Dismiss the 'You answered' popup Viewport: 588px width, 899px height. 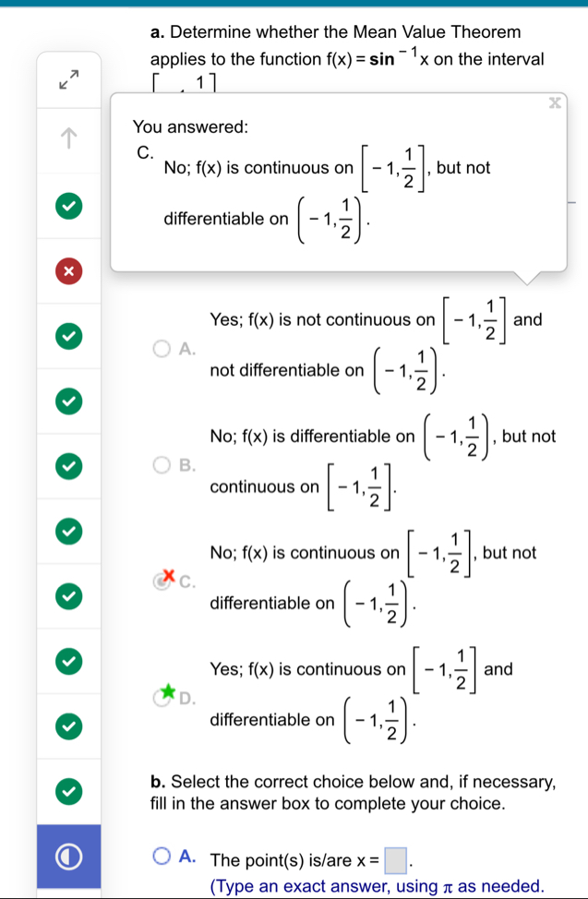[554, 102]
